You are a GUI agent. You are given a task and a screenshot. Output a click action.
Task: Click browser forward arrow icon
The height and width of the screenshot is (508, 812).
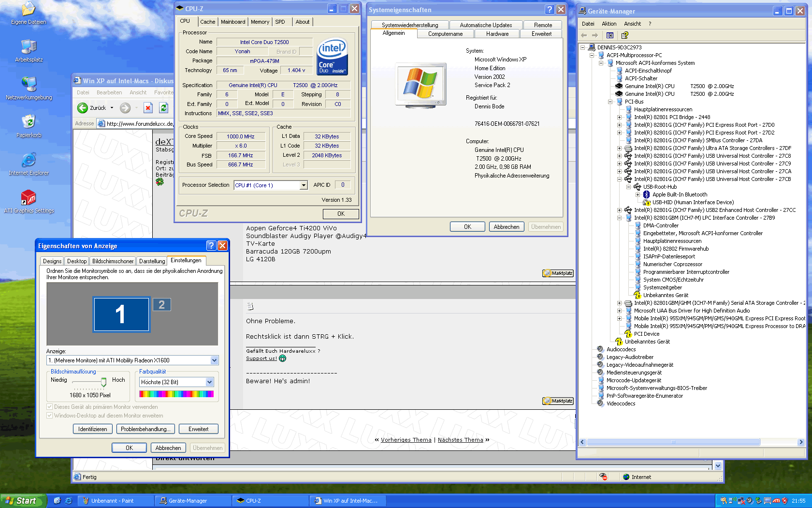(x=125, y=108)
